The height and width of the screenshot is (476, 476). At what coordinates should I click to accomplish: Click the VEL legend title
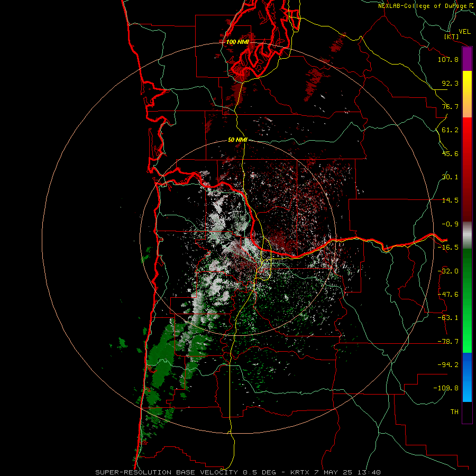464,32
